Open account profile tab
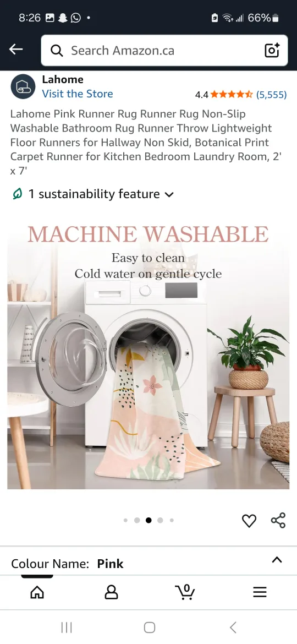Screen dimensions: 297x644 click(x=111, y=592)
